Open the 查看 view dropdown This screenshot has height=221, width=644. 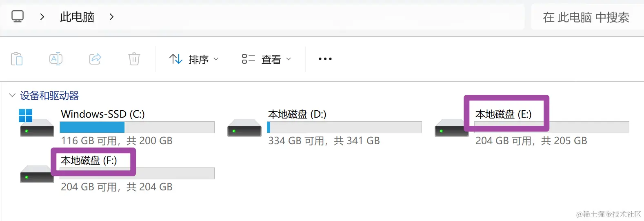click(266, 59)
